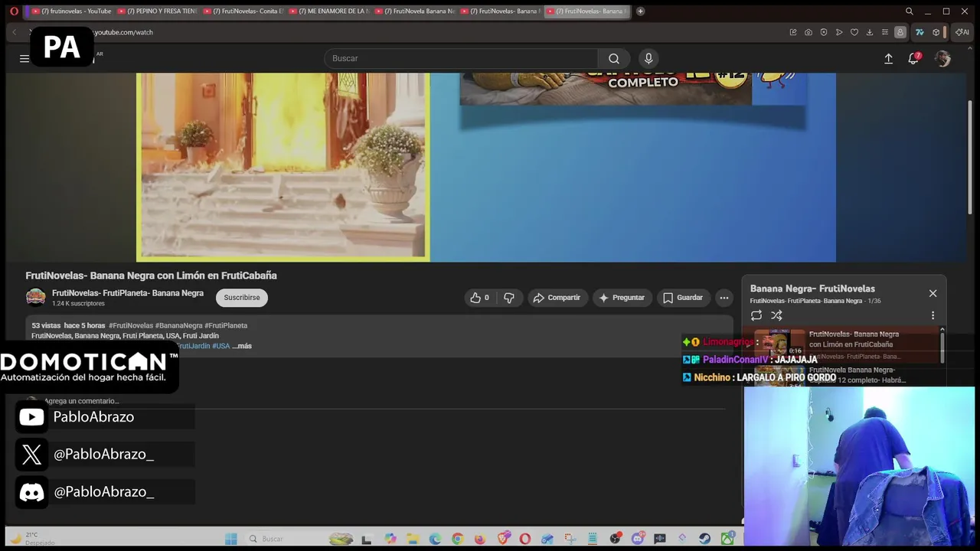This screenshot has height=551, width=980.
Task: Open playlist panel three-dot options menu
Action: [x=933, y=315]
